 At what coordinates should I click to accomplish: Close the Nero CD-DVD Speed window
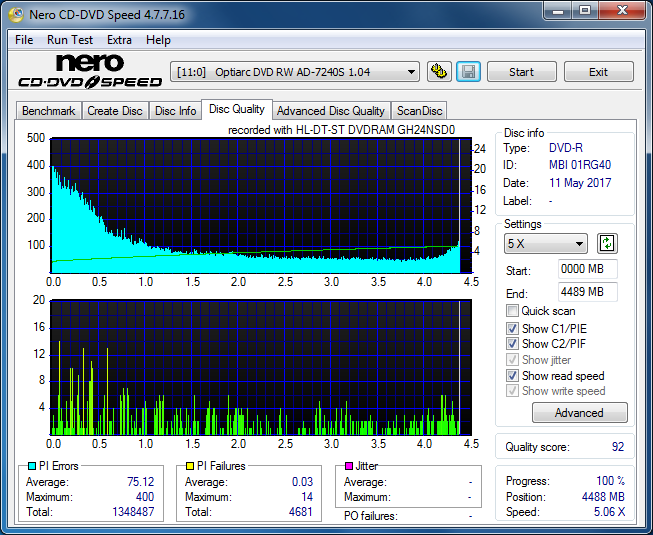622,11
